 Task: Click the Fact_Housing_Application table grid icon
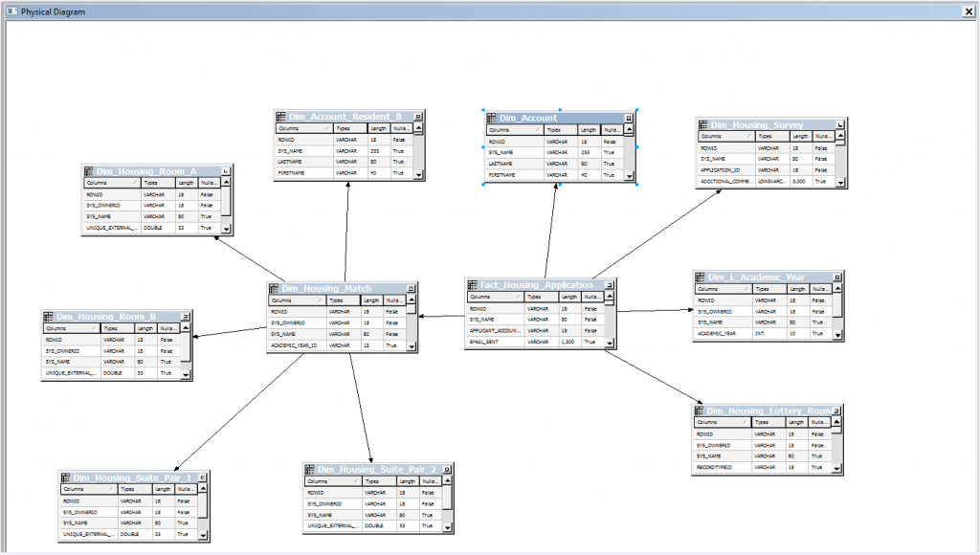[x=472, y=285]
